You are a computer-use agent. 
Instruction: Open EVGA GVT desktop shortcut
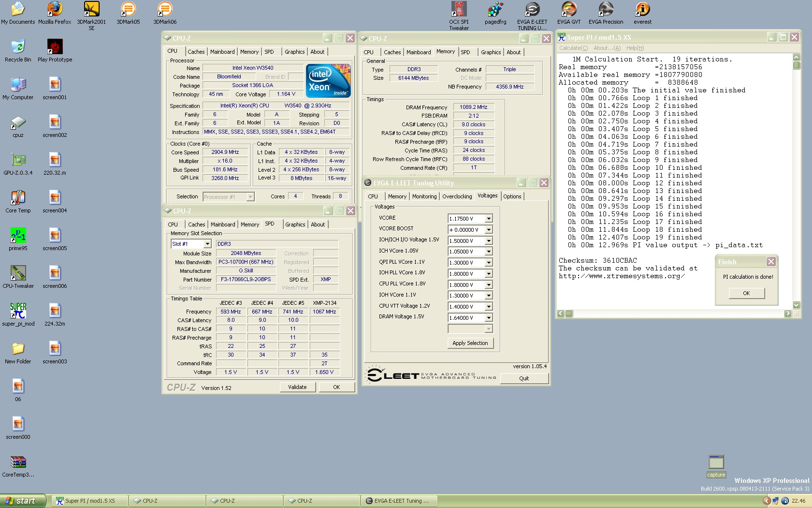click(569, 14)
